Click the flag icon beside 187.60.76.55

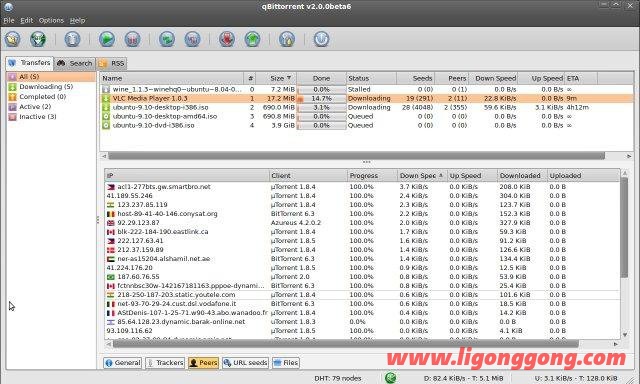111,277
